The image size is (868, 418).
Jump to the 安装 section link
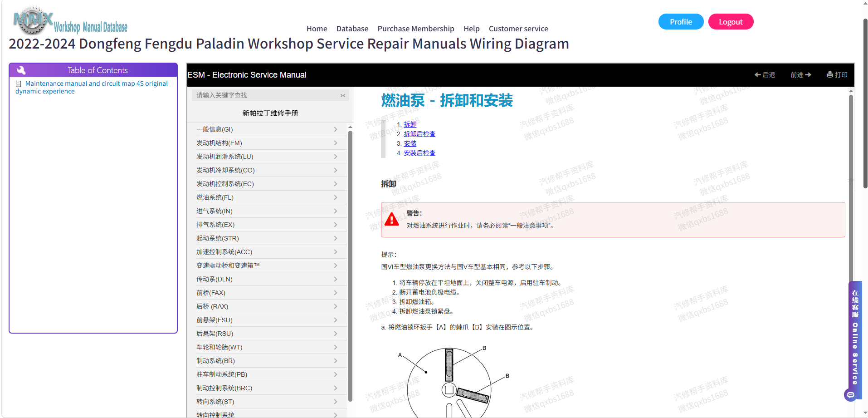point(410,143)
